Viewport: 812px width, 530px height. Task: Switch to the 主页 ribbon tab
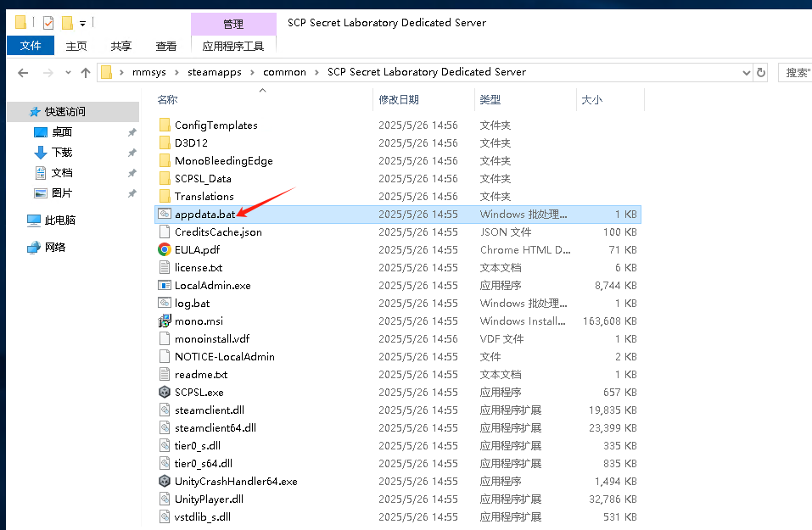(76, 46)
